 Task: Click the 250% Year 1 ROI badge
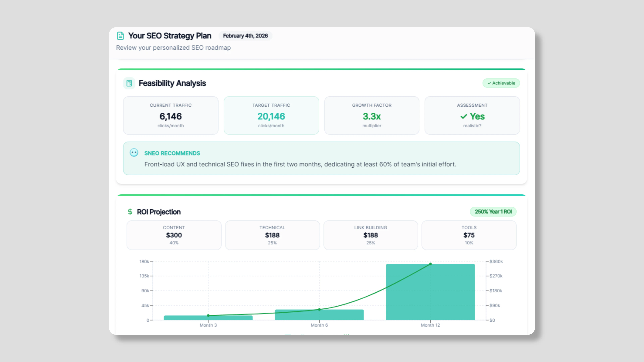(493, 212)
